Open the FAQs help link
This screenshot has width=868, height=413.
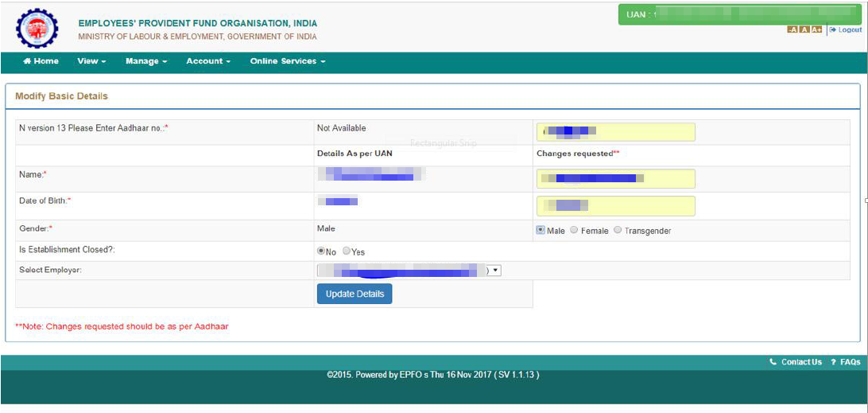tap(845, 362)
